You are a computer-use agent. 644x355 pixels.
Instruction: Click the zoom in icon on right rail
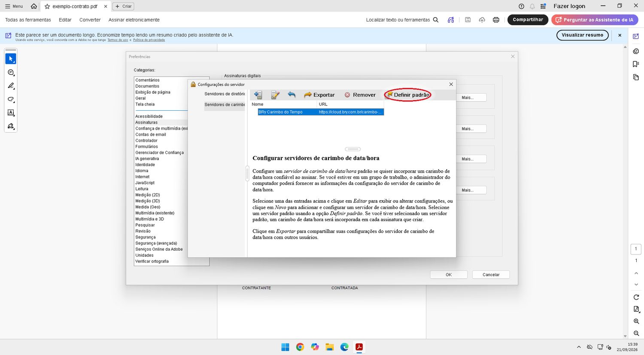(x=636, y=321)
